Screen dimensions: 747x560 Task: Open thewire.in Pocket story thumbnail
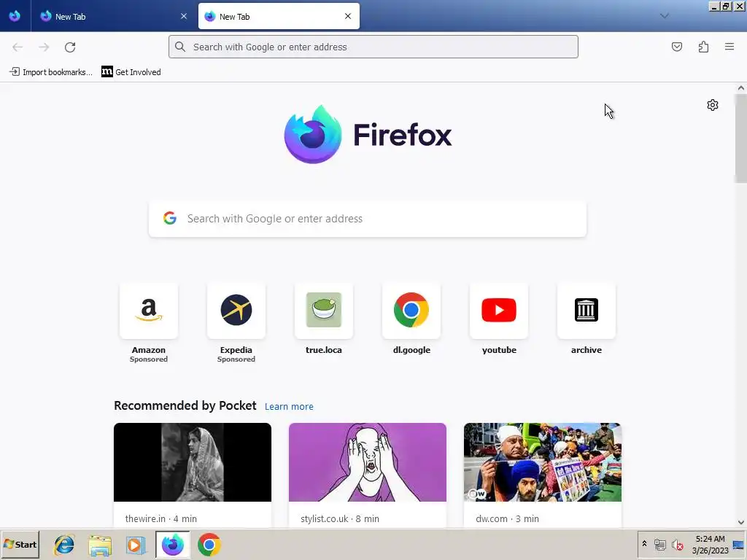pos(193,462)
